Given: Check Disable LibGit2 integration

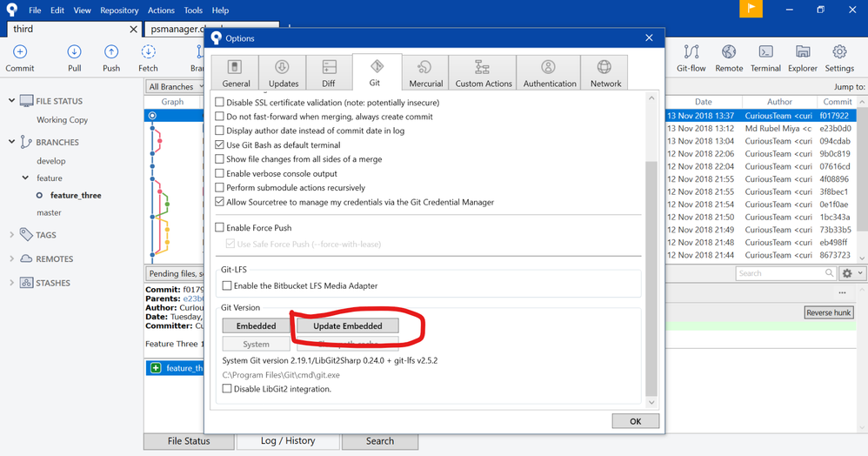Looking at the screenshot, I should [227, 388].
